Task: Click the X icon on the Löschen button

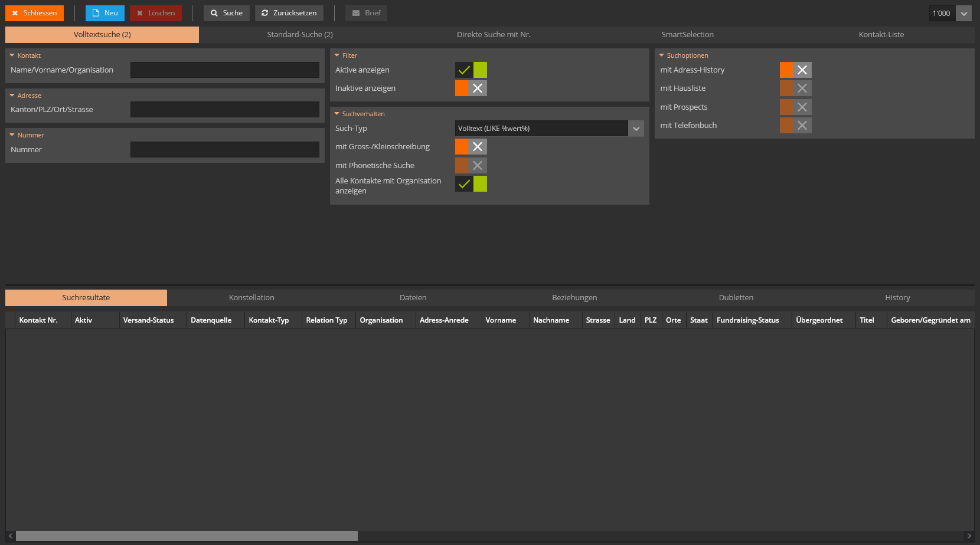Action: pos(139,13)
